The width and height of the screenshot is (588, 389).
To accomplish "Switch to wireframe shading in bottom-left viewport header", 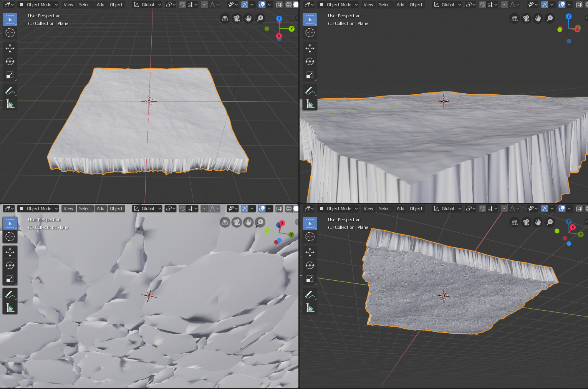I will [289, 209].
